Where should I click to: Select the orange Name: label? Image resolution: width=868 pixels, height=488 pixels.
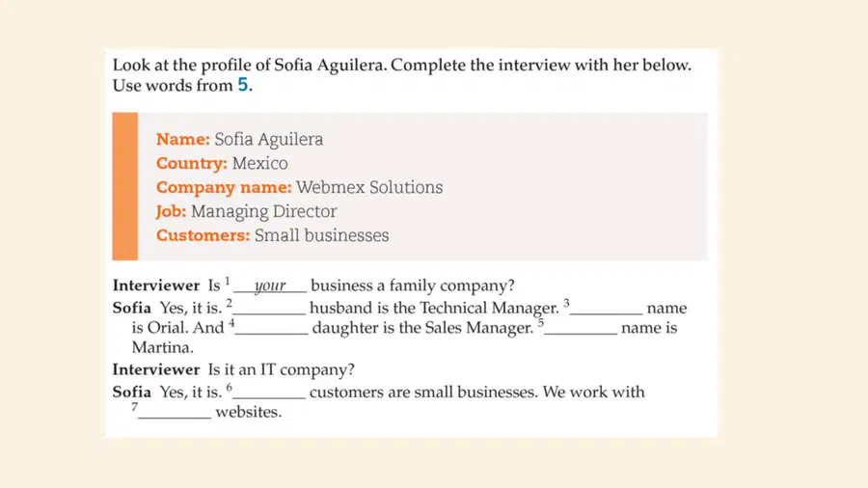182,139
